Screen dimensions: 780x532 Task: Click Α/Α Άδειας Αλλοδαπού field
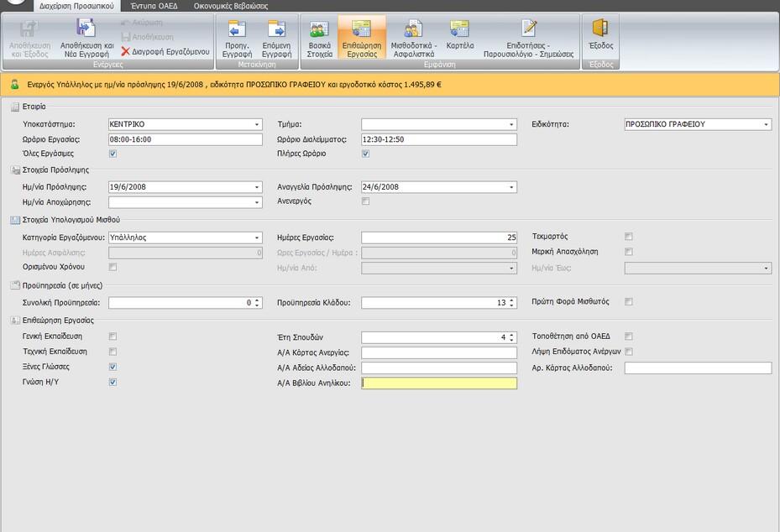click(439, 368)
